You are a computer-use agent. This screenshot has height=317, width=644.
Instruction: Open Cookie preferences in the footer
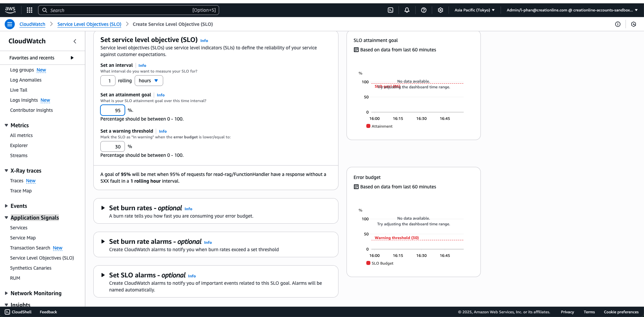tap(622, 312)
